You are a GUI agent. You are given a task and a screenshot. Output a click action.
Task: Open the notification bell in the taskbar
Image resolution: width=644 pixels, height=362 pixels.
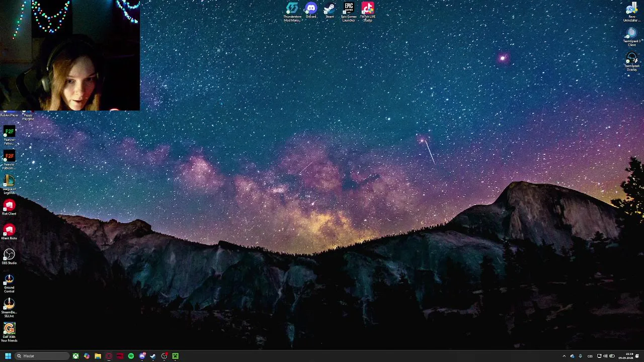637,356
